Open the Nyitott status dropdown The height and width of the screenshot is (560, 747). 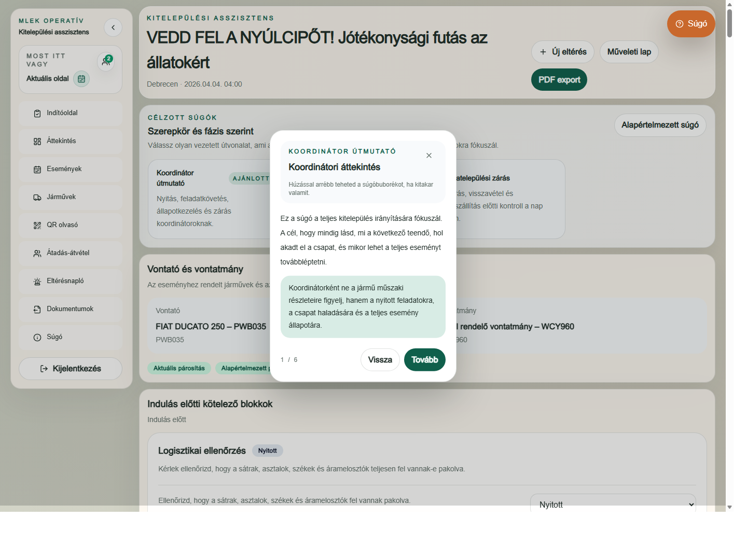[613, 503]
